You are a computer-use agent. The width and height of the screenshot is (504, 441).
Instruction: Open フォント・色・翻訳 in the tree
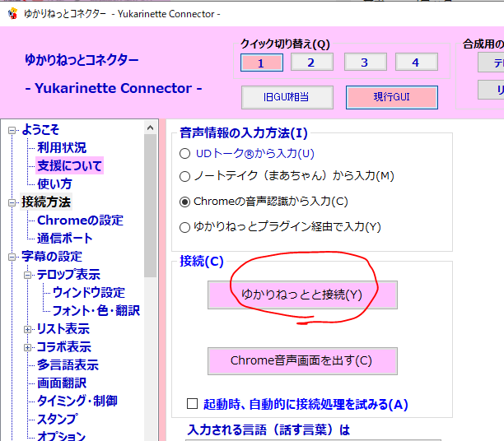(x=96, y=311)
